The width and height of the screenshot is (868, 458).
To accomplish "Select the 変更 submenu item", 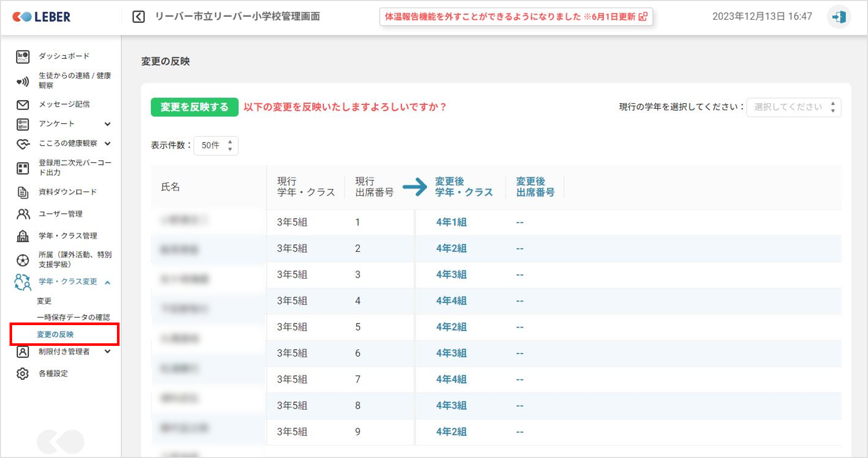I will point(44,301).
